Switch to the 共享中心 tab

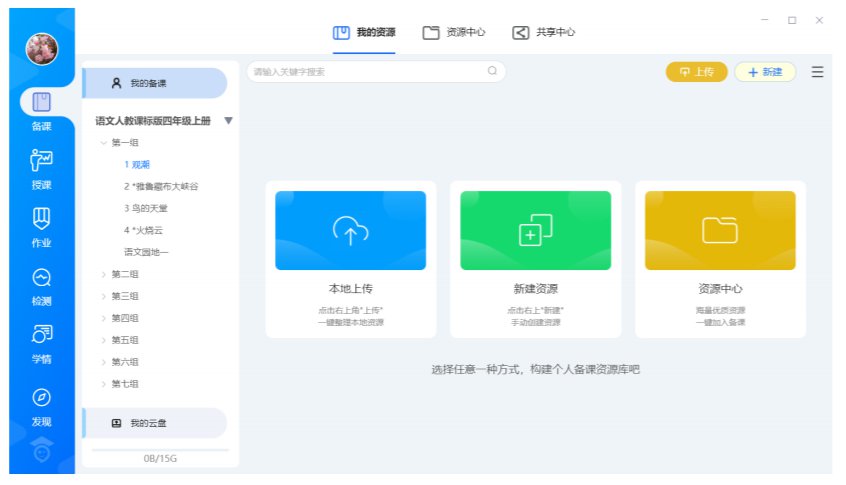tap(544, 32)
